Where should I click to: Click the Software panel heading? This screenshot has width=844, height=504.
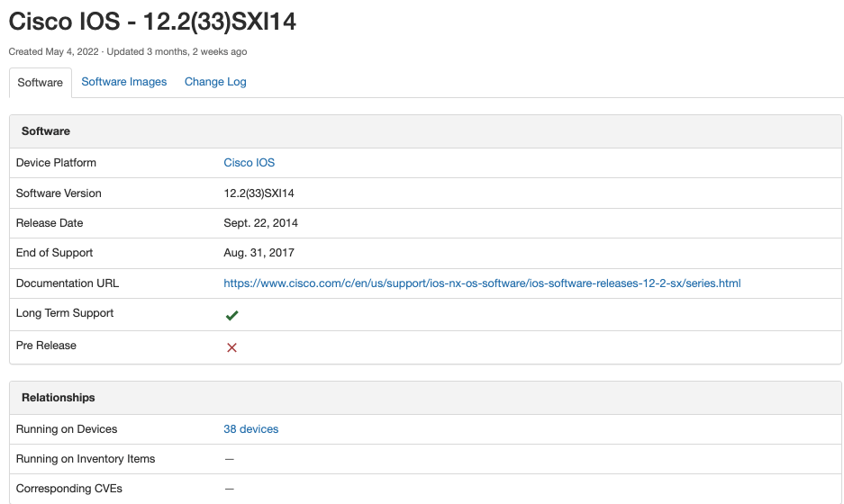click(46, 130)
